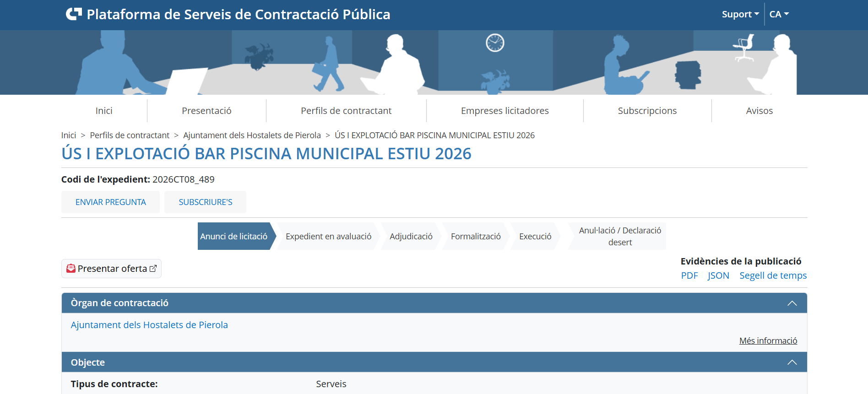Click the Més informació link
This screenshot has height=394, width=868.
click(768, 341)
